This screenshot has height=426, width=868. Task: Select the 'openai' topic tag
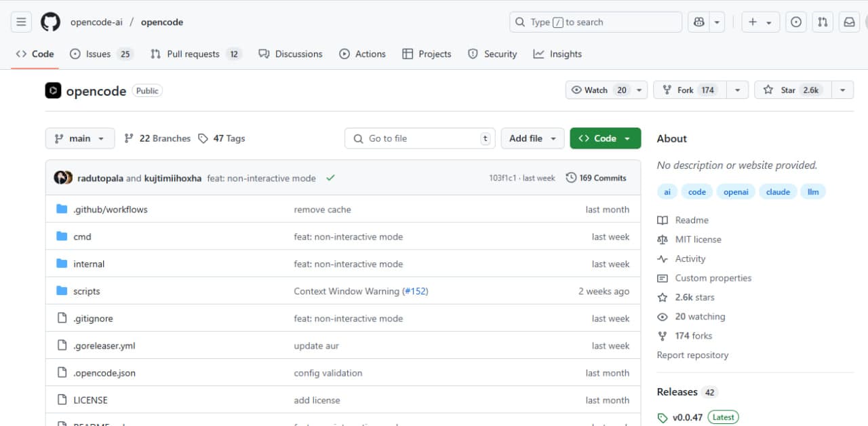pos(736,192)
